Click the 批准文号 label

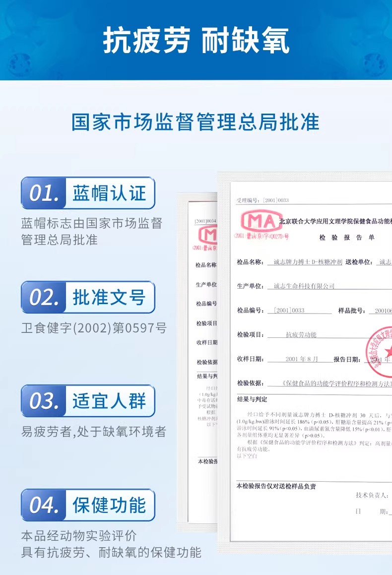click(x=109, y=297)
